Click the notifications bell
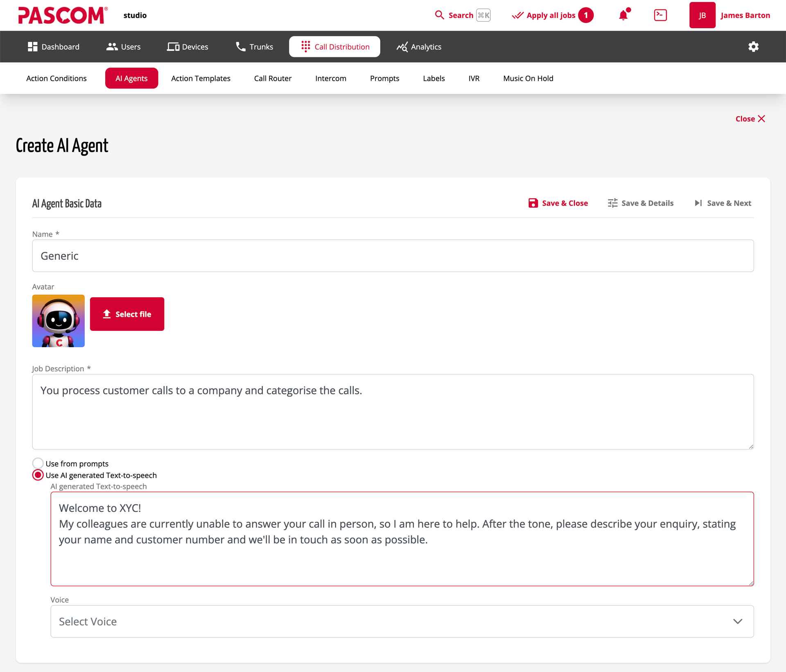 pyautogui.click(x=623, y=15)
